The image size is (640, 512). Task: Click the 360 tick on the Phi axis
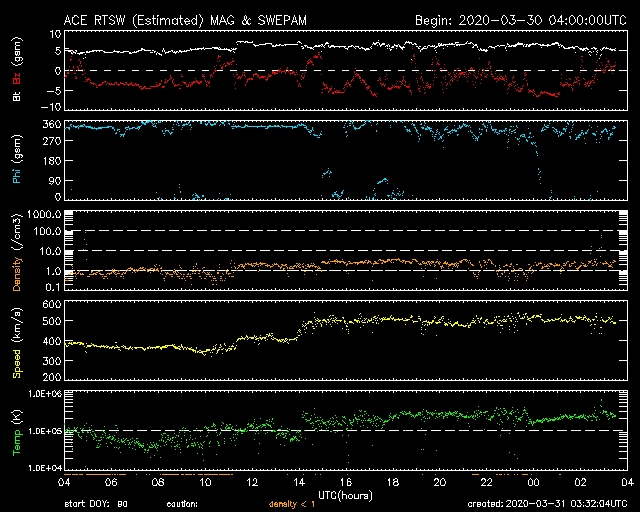(46, 125)
